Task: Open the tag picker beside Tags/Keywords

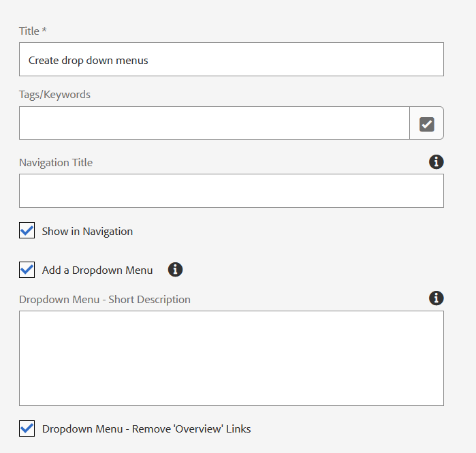Action: tap(427, 123)
